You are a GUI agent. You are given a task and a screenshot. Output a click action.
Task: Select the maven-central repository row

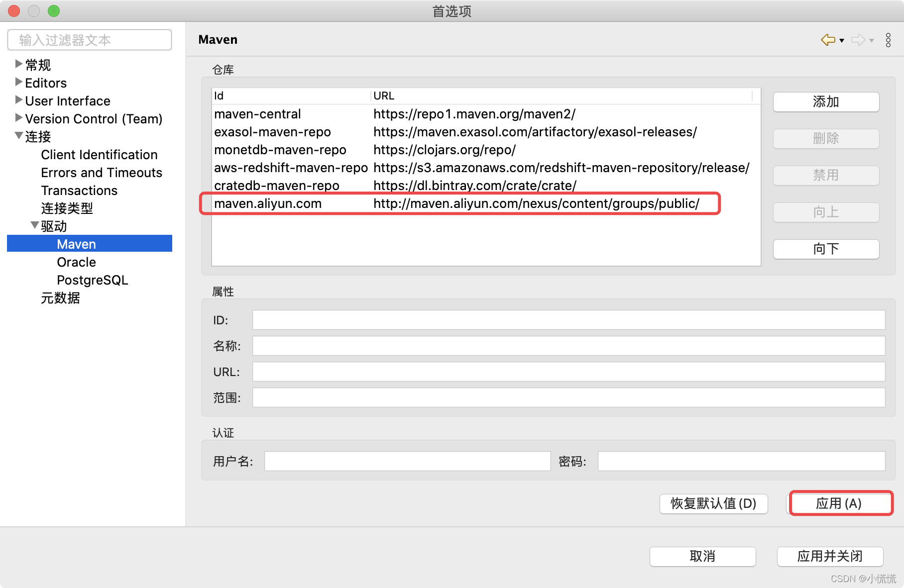click(x=486, y=114)
